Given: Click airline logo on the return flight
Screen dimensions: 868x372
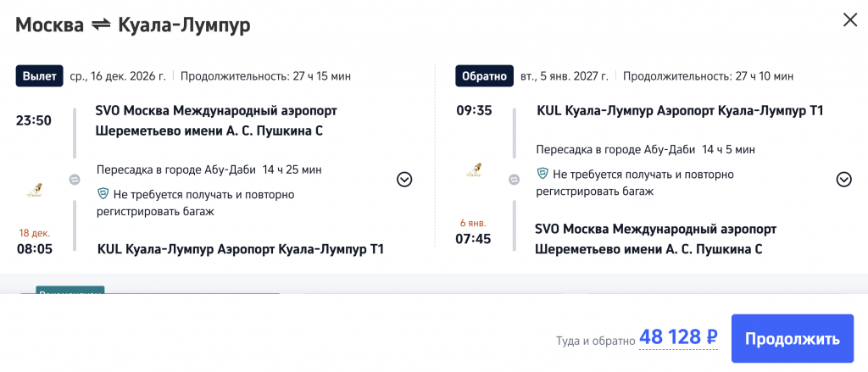Looking at the screenshot, I should coord(475,170).
